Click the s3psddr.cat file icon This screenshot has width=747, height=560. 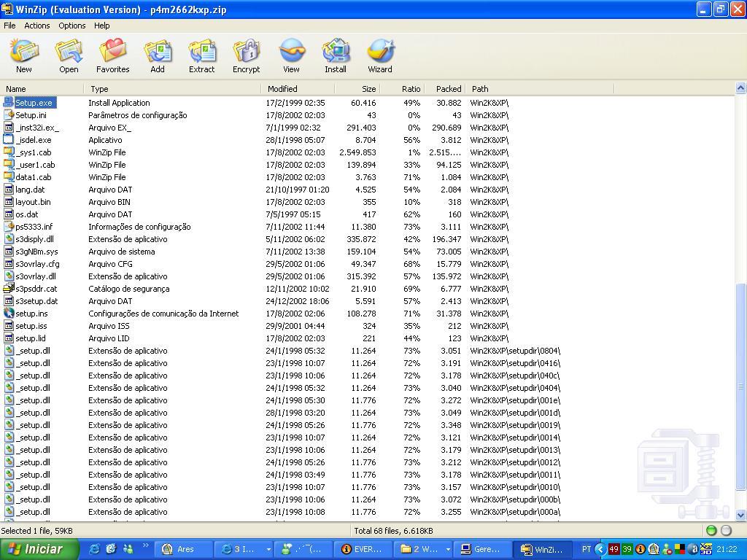[x=9, y=288]
